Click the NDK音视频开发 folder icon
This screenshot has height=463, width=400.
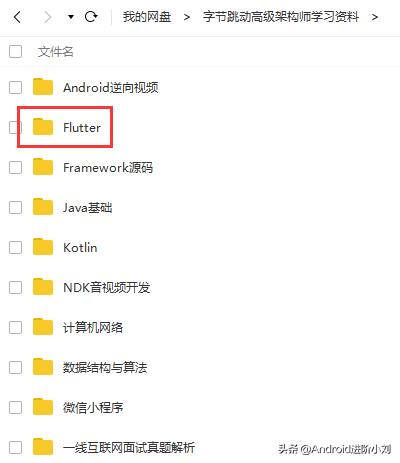pos(43,287)
